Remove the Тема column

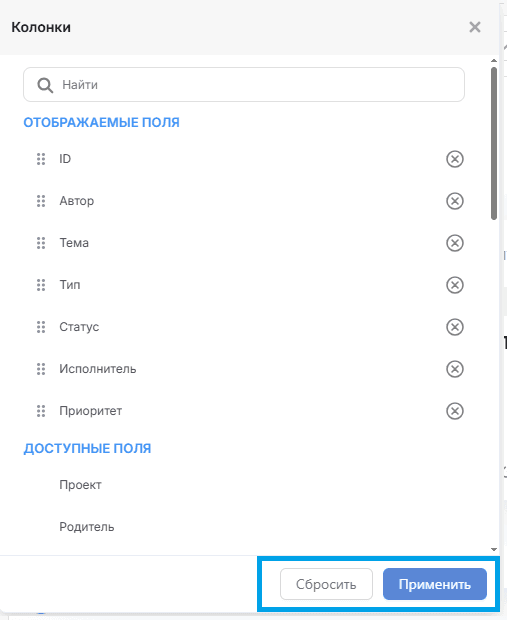455,243
